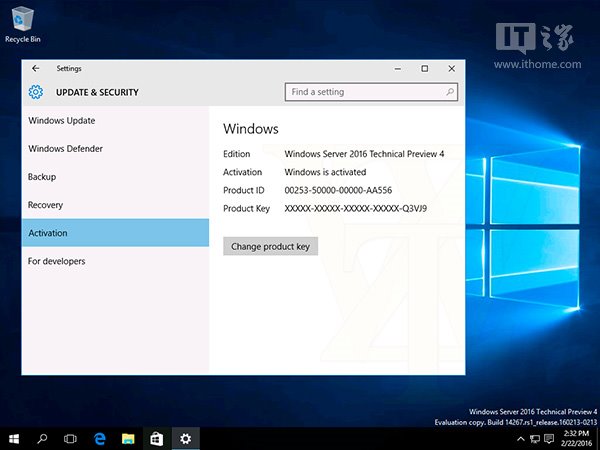Image resolution: width=600 pixels, height=450 pixels.
Task: Click the 'Settings' window title text
Action: point(69,68)
